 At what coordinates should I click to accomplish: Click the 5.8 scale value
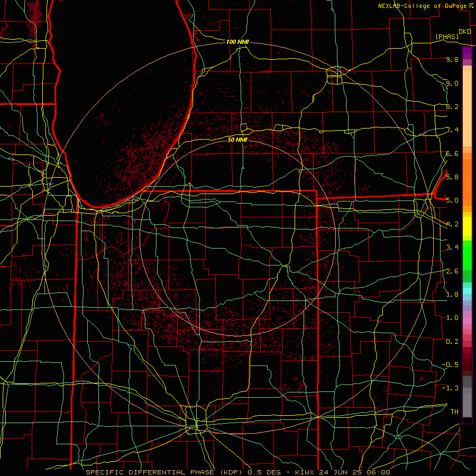pyautogui.click(x=452, y=177)
